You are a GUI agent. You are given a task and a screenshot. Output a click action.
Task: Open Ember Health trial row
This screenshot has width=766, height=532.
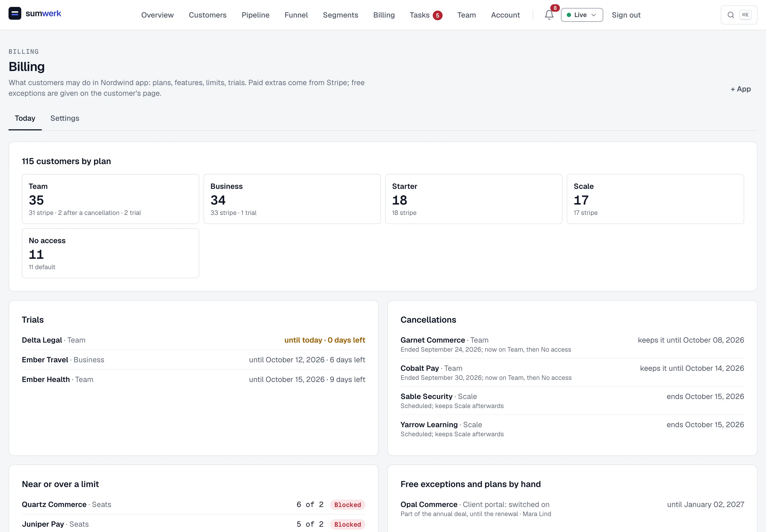coord(193,379)
